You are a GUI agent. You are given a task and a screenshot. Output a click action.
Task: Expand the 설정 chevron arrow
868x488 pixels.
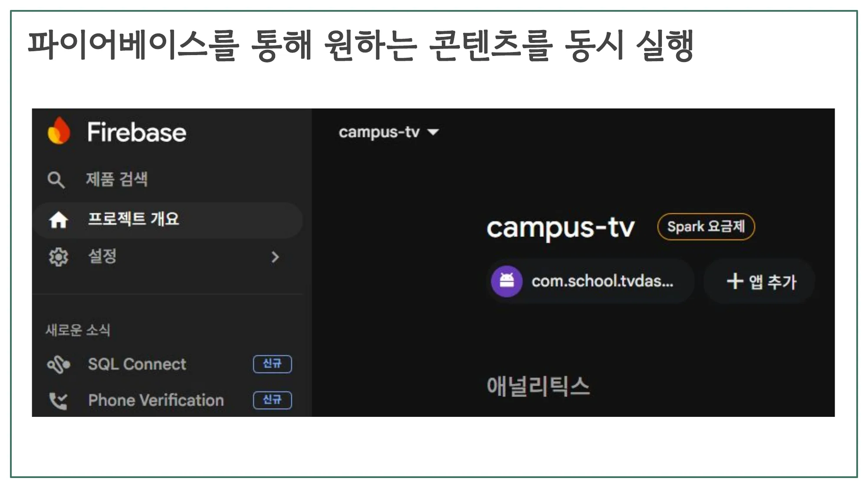[275, 257]
